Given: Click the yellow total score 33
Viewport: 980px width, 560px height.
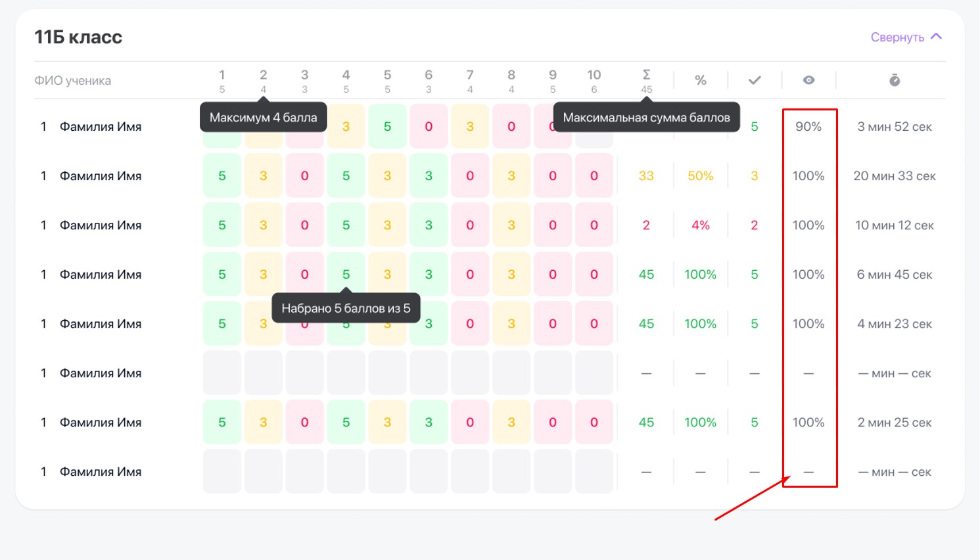Looking at the screenshot, I should pyautogui.click(x=646, y=176).
